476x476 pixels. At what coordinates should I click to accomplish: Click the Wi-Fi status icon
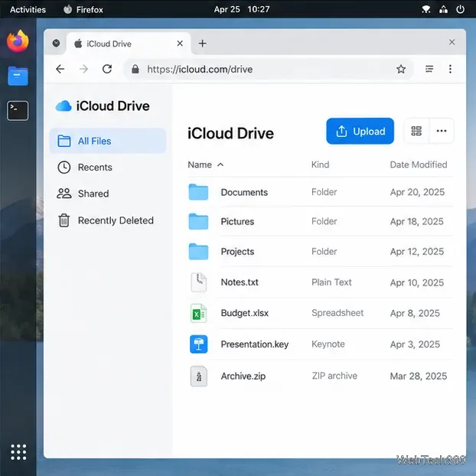[x=426, y=9]
